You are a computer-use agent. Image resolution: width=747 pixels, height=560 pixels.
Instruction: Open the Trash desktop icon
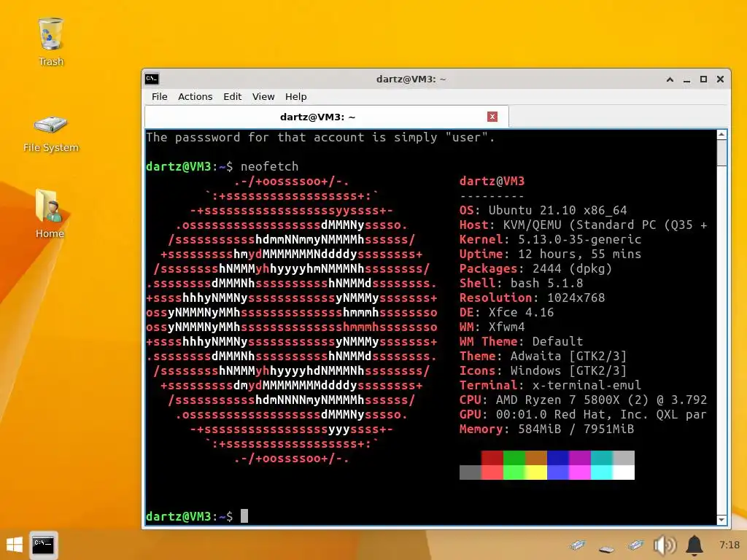50,42
